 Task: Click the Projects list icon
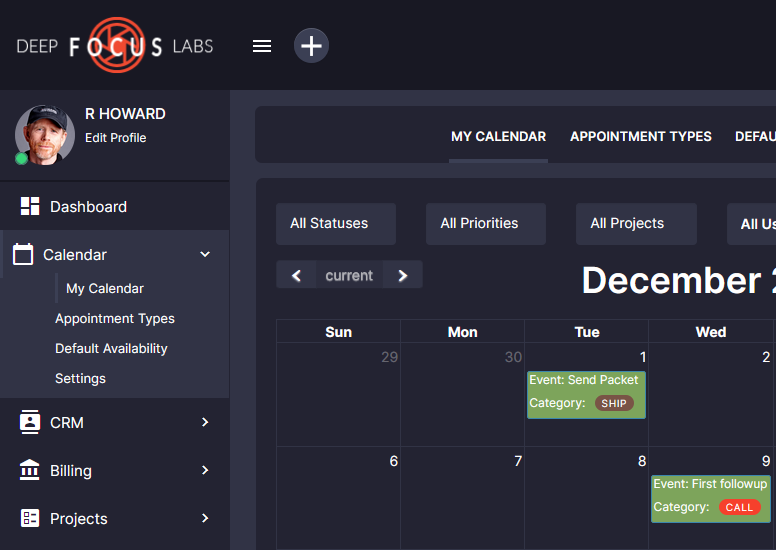click(30, 518)
